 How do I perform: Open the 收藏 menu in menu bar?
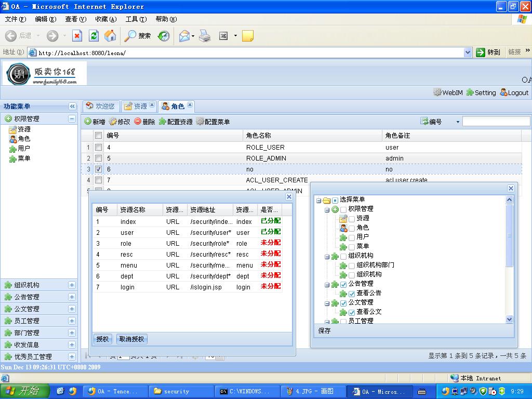coord(105,19)
